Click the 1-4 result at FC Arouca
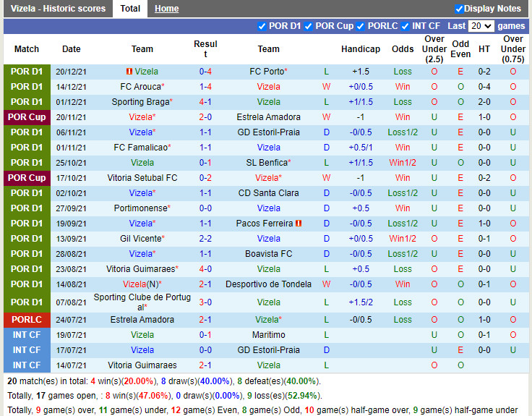This screenshot has height=416, width=532. [x=205, y=87]
